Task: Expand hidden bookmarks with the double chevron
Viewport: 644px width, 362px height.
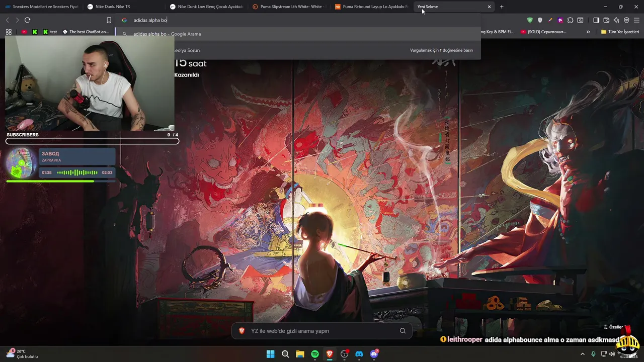Action: [x=588, y=32]
